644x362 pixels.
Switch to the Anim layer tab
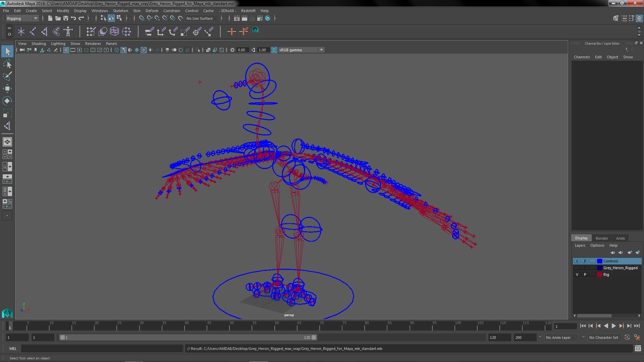pos(620,238)
